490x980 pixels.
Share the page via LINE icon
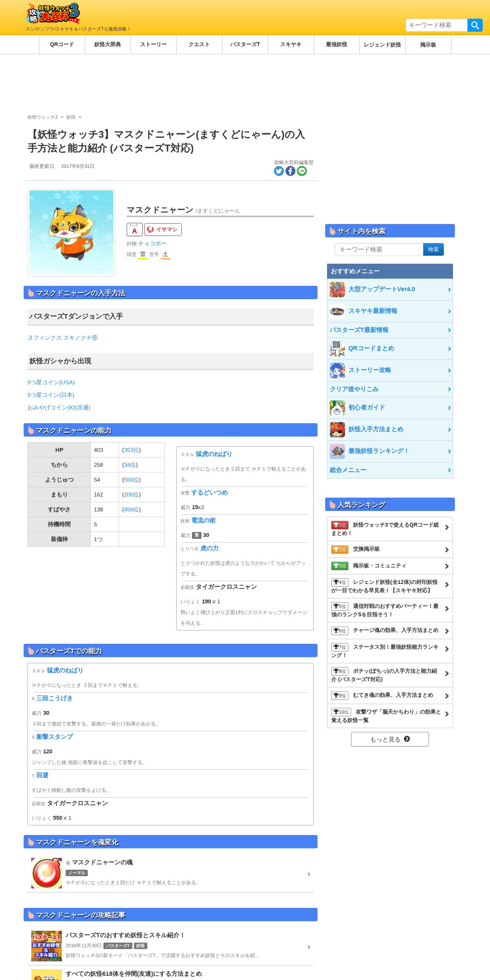click(302, 171)
